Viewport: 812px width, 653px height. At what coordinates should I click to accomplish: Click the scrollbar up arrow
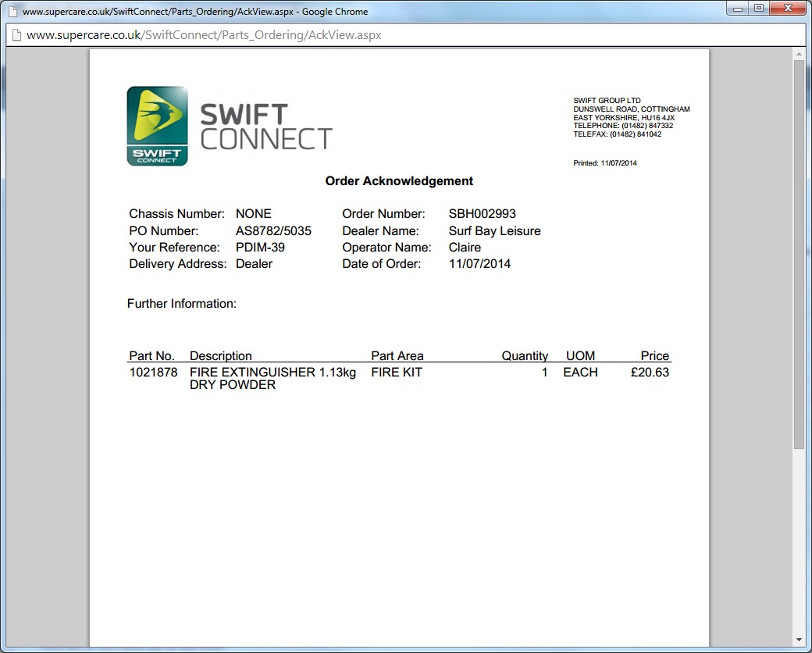[799, 54]
